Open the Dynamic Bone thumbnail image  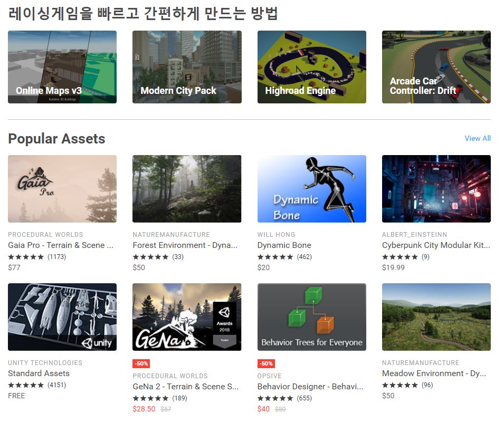[311, 189]
